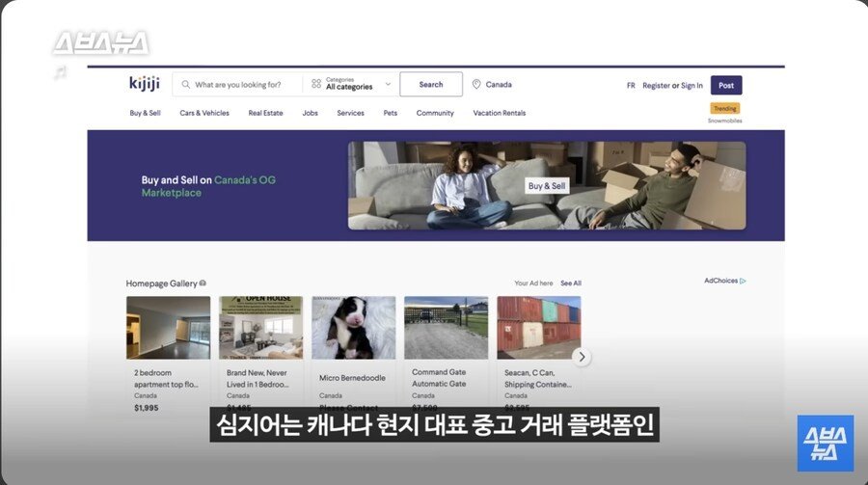Open the Cars & Vehicles menu
The width and height of the screenshot is (868, 485).
click(x=204, y=113)
